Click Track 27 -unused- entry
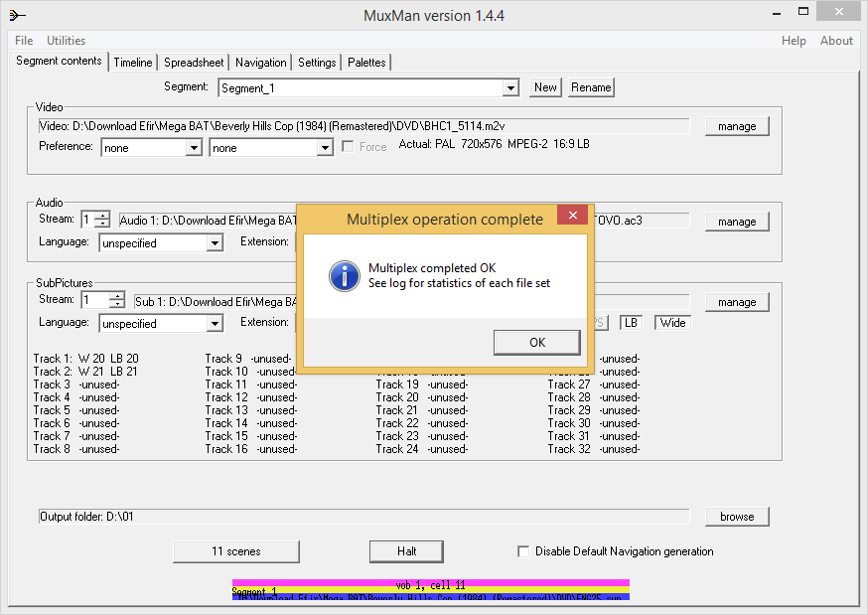 coord(594,384)
